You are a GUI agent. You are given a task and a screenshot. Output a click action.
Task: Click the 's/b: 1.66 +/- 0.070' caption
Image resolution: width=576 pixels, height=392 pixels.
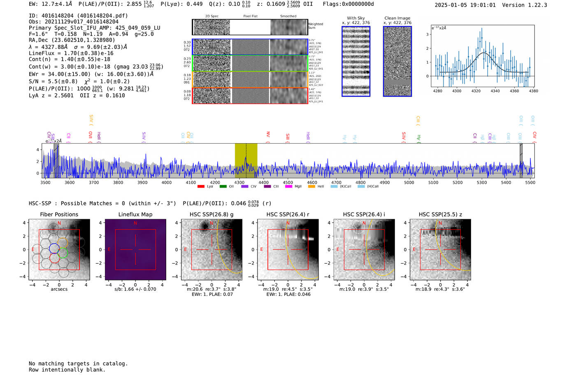coord(135,289)
